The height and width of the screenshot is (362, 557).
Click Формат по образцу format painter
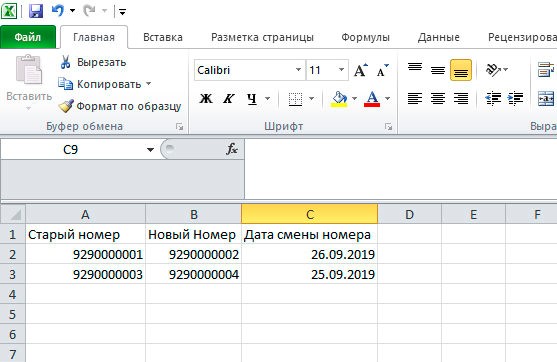(x=120, y=106)
